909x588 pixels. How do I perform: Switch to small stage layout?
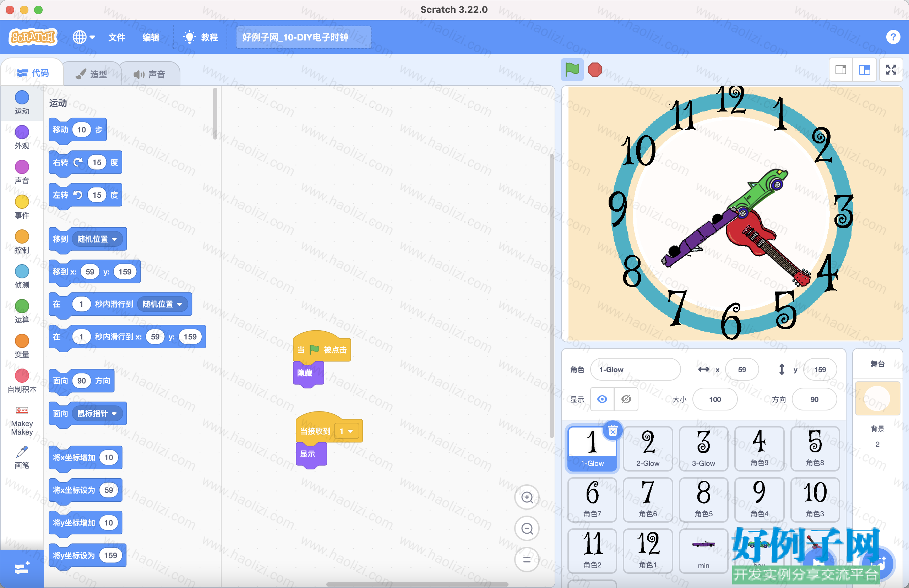841,70
